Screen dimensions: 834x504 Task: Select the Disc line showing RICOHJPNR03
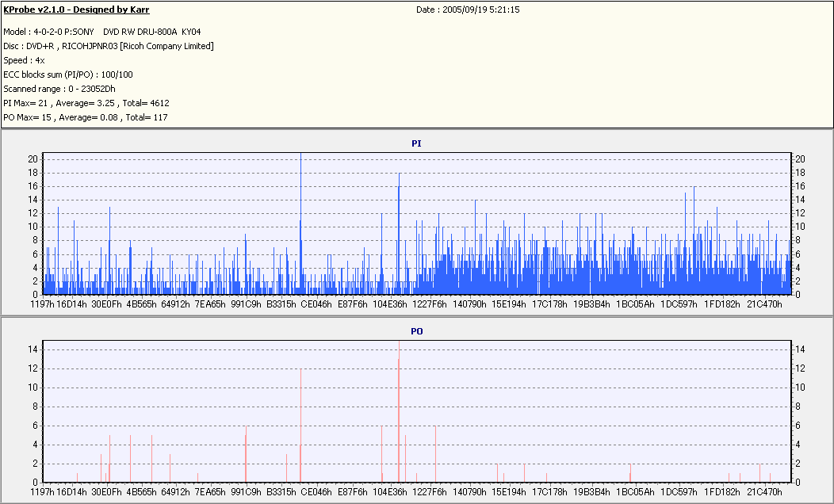click(x=109, y=46)
